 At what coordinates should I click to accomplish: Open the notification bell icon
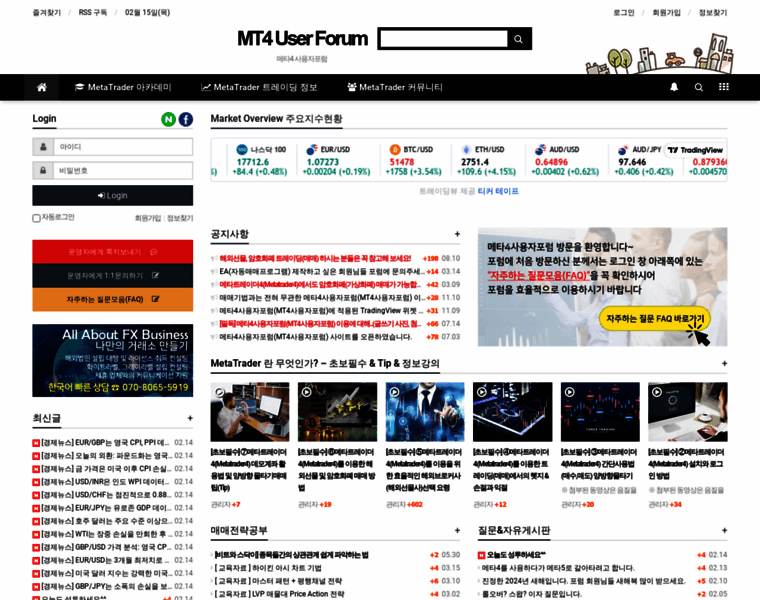(674, 87)
